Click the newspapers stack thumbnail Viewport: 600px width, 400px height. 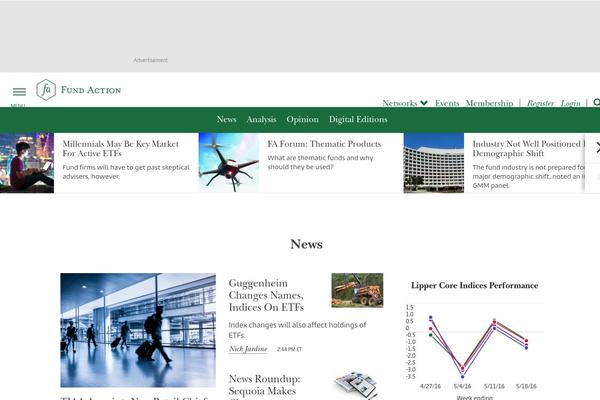(356, 385)
